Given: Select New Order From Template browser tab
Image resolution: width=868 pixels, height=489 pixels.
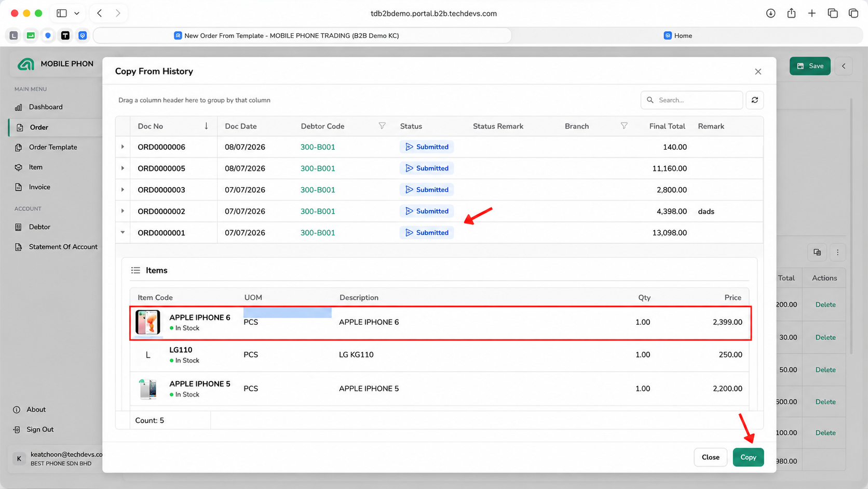Looking at the screenshot, I should point(302,36).
